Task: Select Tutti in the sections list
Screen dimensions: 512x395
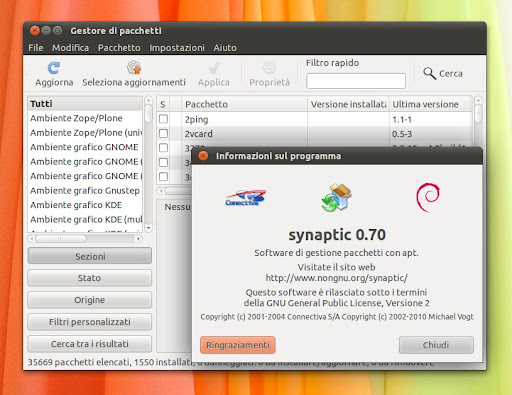Action: pos(85,104)
